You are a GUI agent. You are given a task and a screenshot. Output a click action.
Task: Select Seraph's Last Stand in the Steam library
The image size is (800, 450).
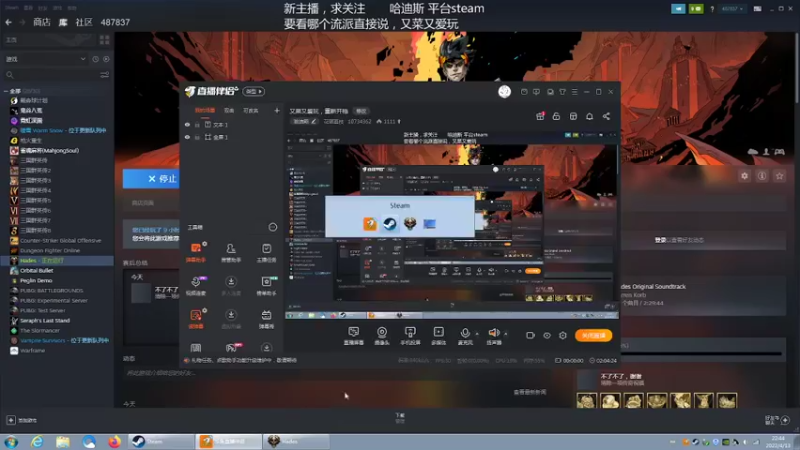[x=56, y=320]
